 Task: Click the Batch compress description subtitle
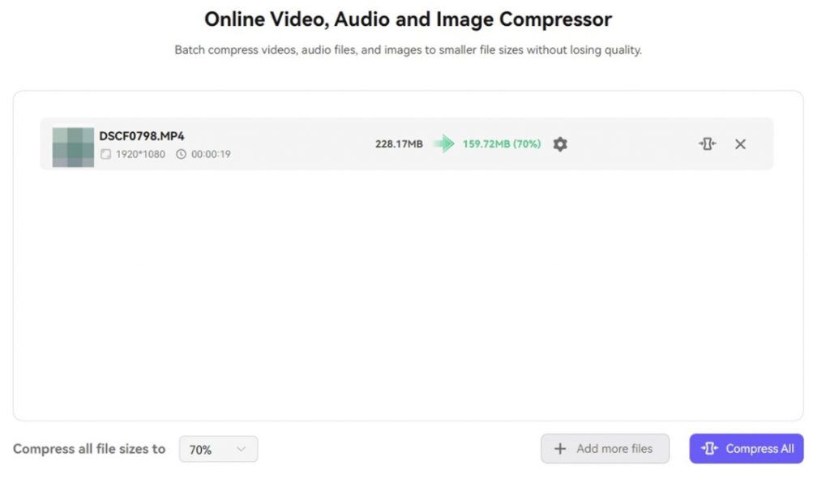click(408, 50)
